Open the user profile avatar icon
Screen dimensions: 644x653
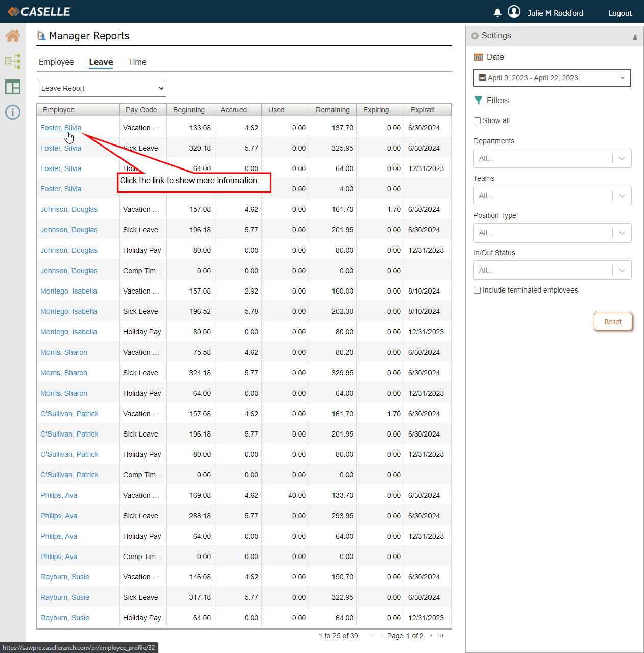(514, 12)
